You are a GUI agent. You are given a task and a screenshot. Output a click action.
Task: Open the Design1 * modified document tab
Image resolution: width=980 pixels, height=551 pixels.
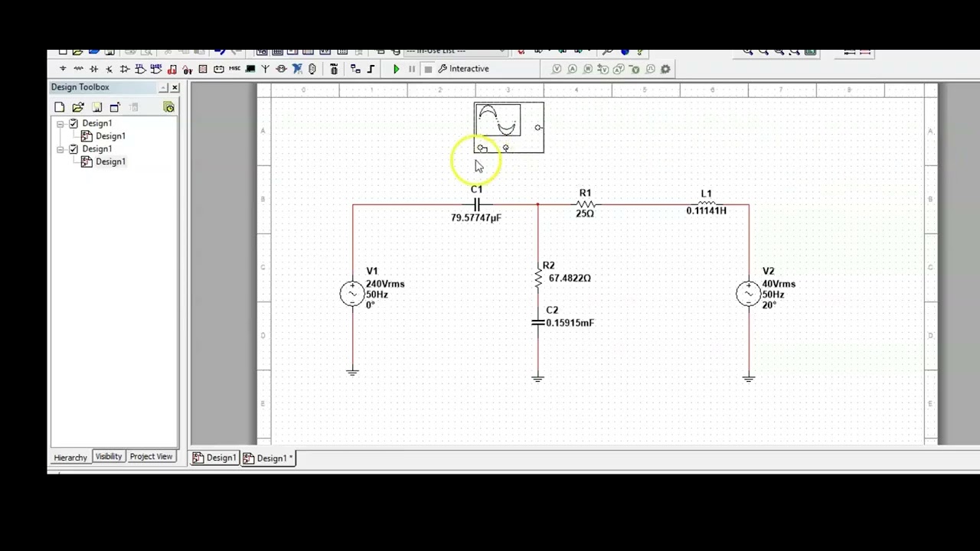(268, 458)
